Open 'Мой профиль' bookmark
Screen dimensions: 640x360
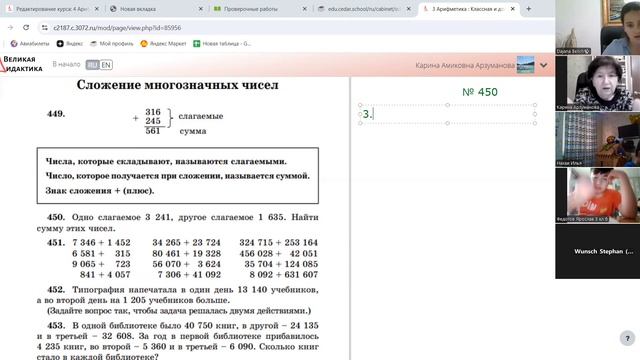112,44
